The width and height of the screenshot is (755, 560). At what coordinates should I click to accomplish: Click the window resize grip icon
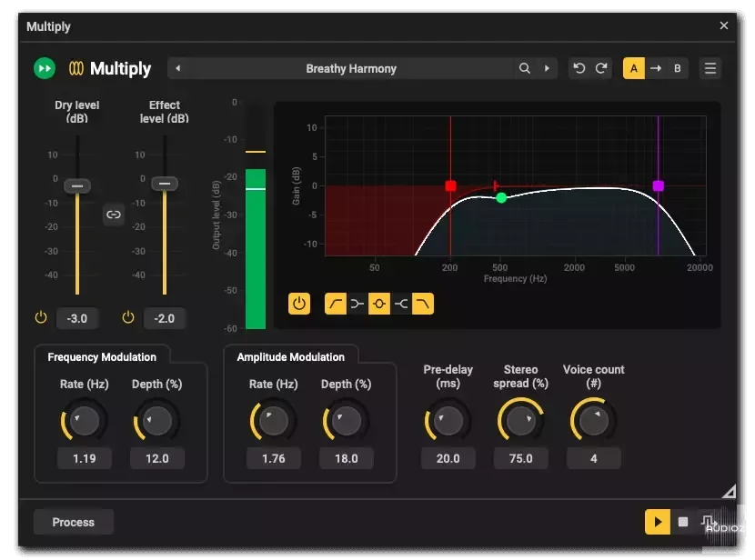(729, 491)
